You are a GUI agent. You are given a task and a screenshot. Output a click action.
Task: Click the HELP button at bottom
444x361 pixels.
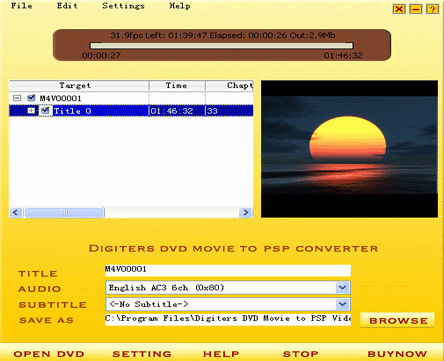point(221,354)
